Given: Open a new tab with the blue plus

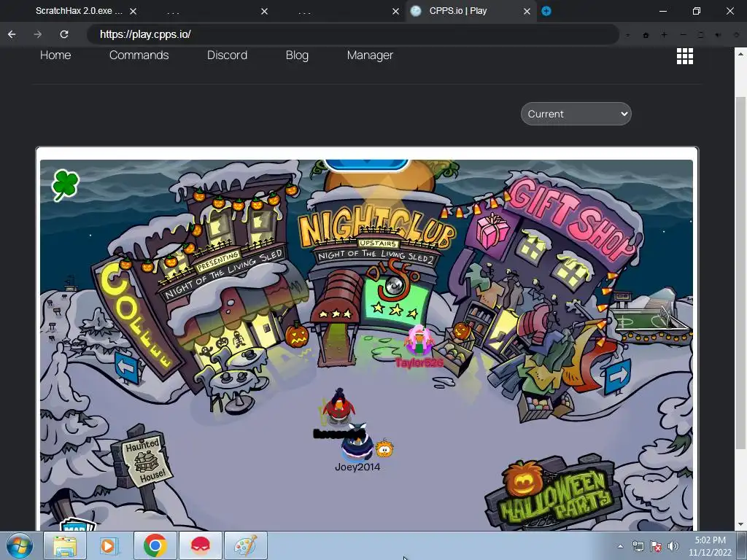Looking at the screenshot, I should click(x=546, y=11).
